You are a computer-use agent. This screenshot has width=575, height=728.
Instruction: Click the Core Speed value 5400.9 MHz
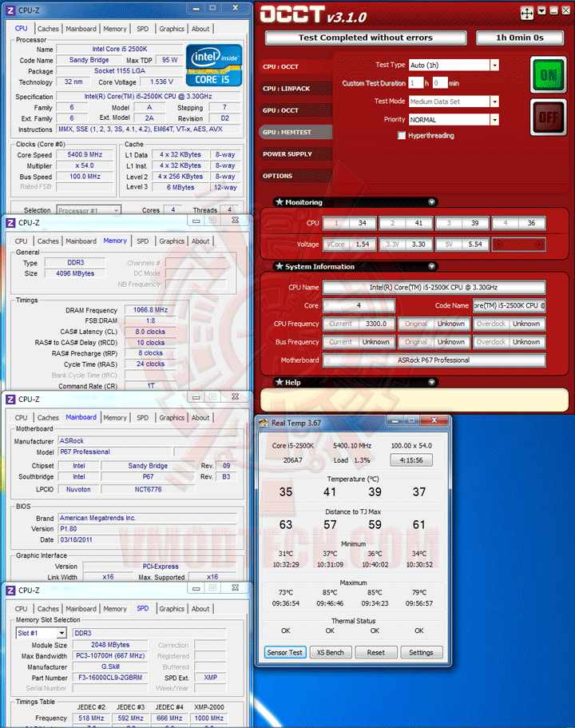[85, 154]
